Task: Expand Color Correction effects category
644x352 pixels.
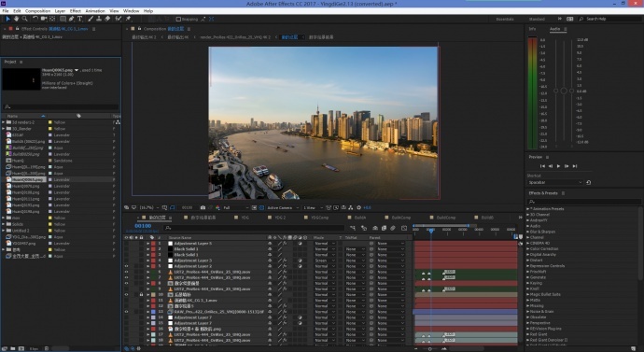Action: [x=528, y=249]
